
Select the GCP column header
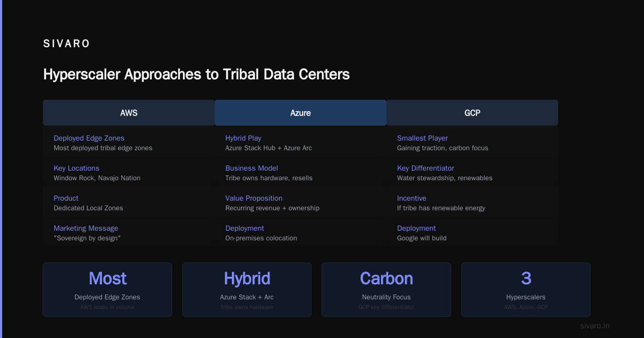point(472,113)
